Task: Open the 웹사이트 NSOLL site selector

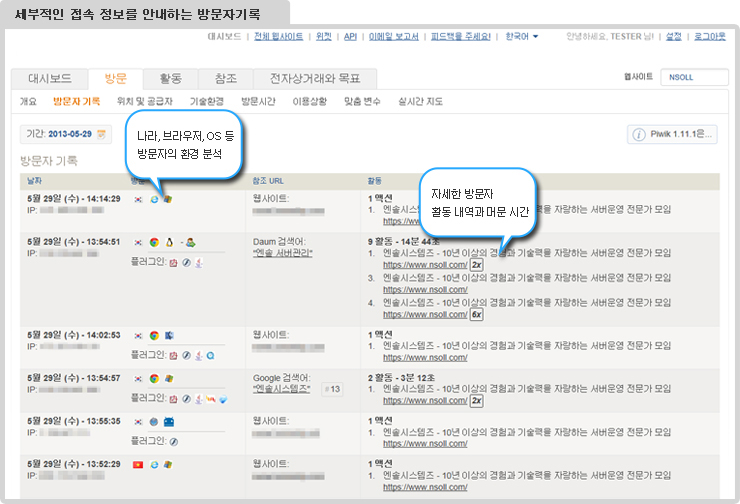Action: [696, 78]
